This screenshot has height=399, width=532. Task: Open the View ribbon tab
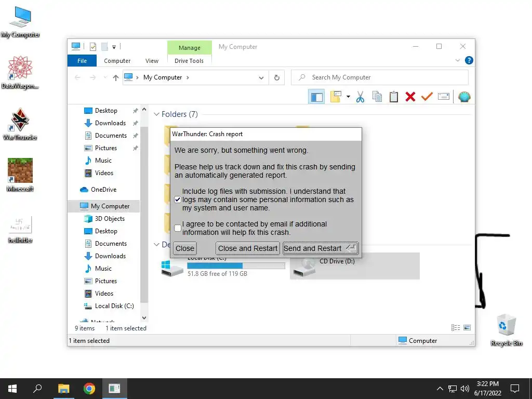click(152, 61)
